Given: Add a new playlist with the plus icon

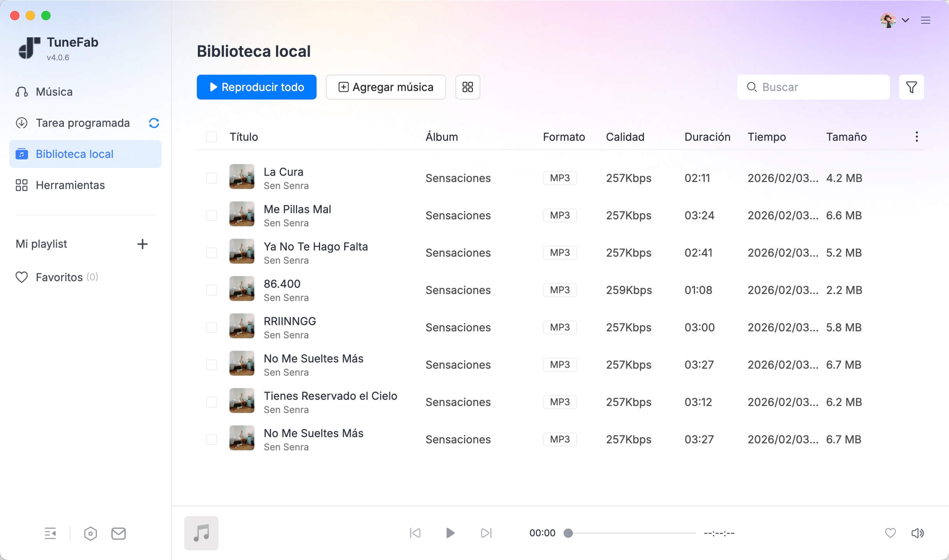Looking at the screenshot, I should click(x=143, y=244).
